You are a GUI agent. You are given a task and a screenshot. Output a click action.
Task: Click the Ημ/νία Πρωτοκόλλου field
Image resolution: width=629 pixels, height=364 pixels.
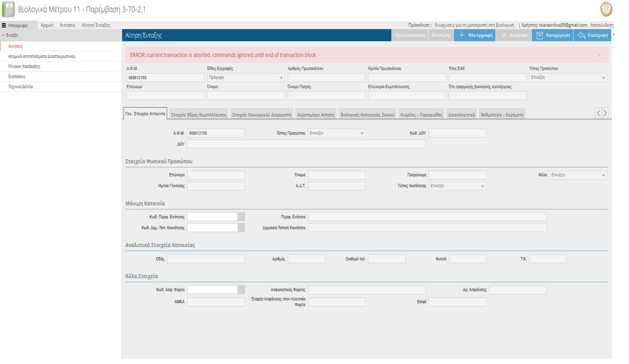click(x=407, y=77)
